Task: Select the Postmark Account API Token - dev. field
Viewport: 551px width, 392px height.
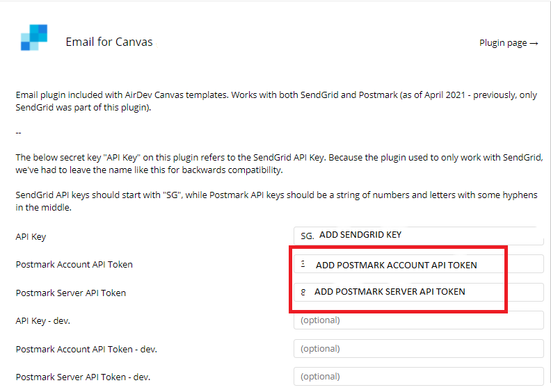Action: coord(418,349)
